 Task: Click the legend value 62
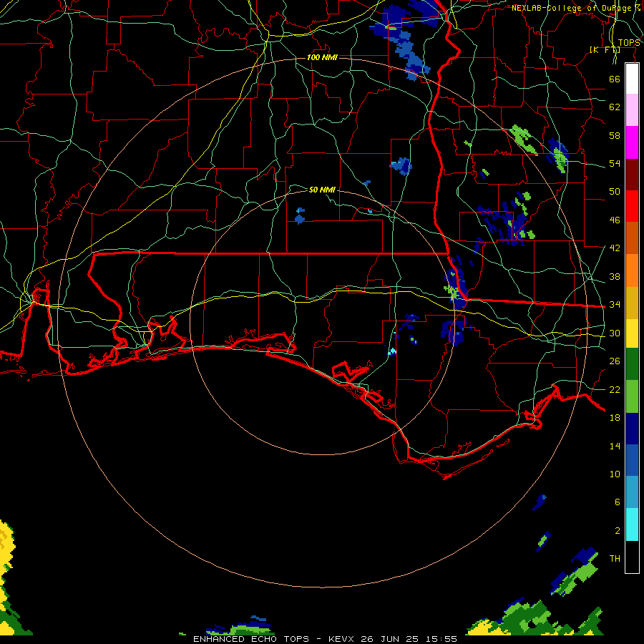[615, 107]
